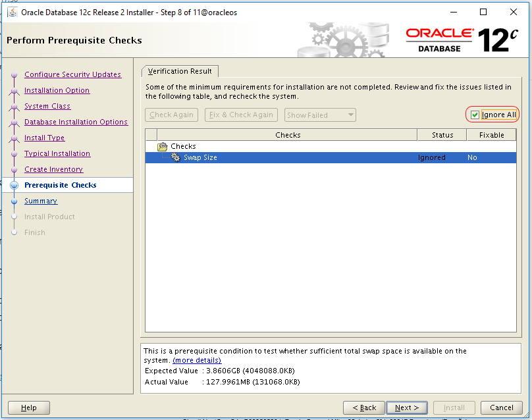Click the Summary step bullet icon
This screenshot has width=532, height=420.
14,201
